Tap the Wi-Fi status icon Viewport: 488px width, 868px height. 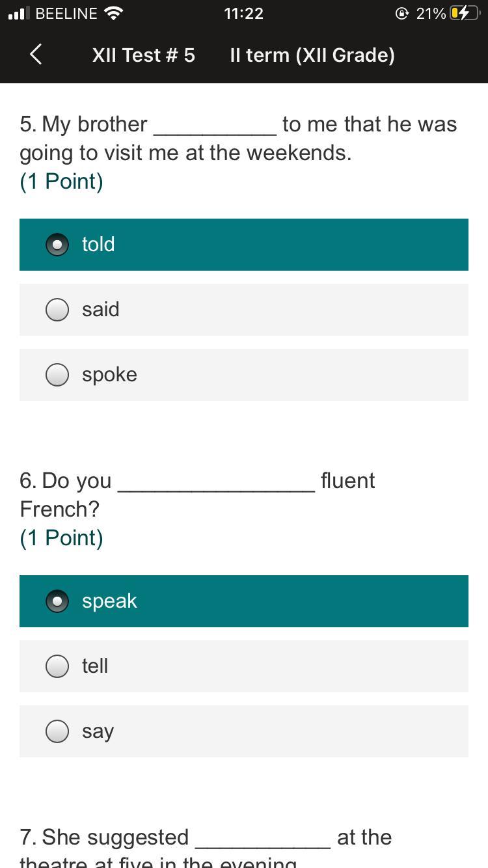[114, 13]
